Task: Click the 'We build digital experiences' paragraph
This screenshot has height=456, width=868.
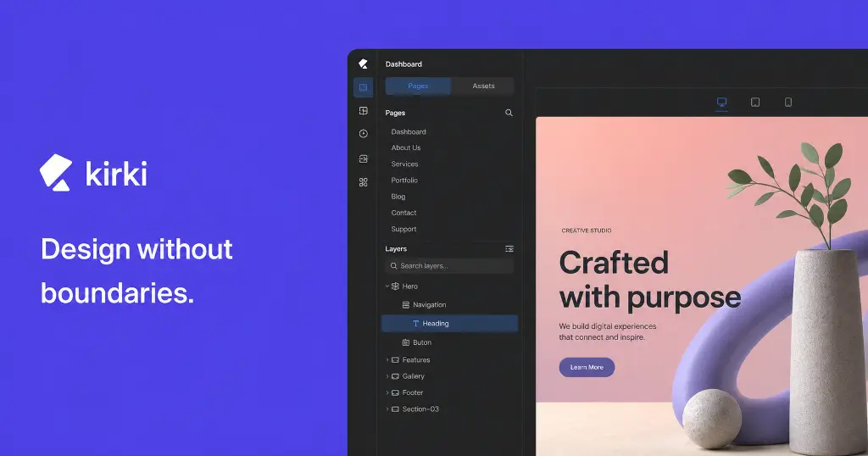Action: click(x=607, y=331)
